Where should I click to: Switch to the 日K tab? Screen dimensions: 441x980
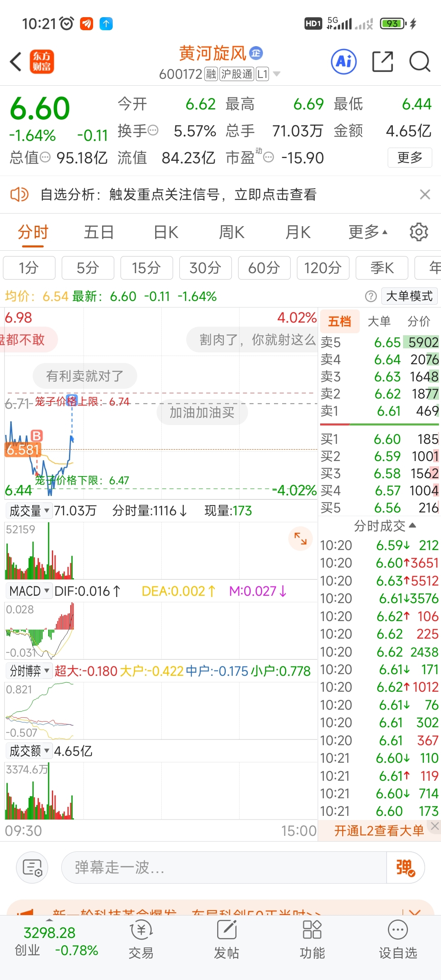[166, 232]
